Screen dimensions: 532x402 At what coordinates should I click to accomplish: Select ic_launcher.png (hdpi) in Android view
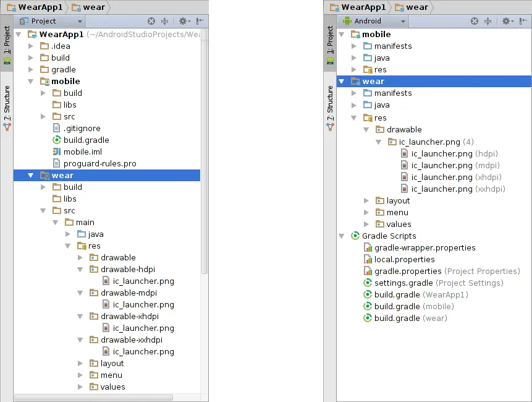tap(450, 153)
